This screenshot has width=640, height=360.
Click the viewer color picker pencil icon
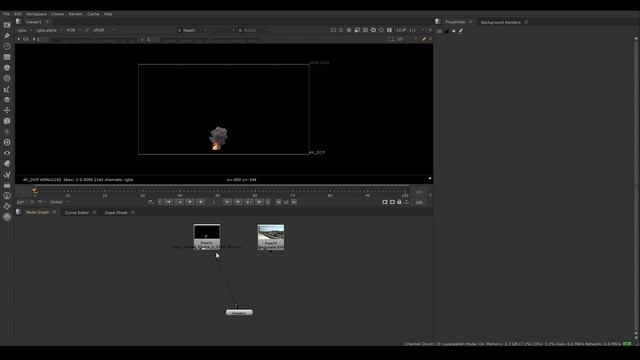pyautogui.click(x=423, y=39)
